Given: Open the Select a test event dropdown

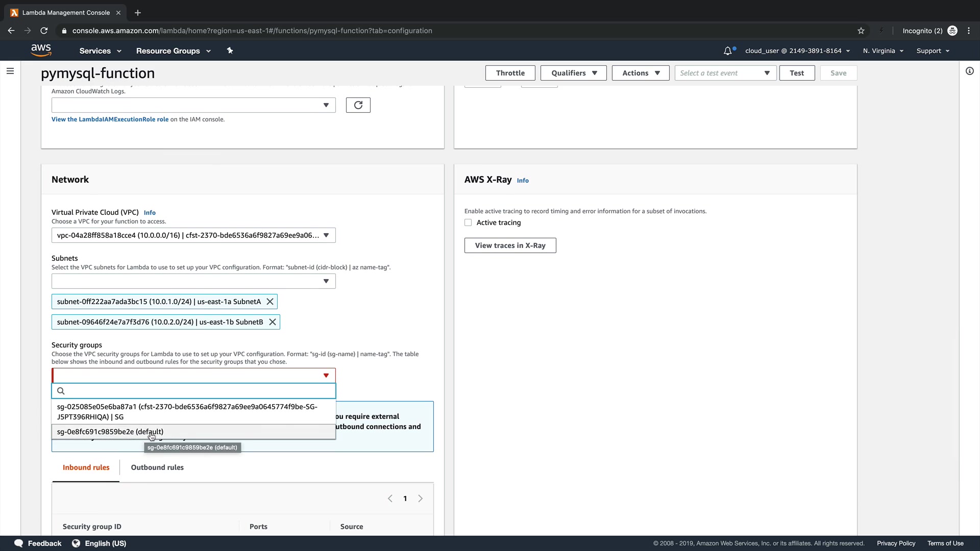Looking at the screenshot, I should 725,73.
